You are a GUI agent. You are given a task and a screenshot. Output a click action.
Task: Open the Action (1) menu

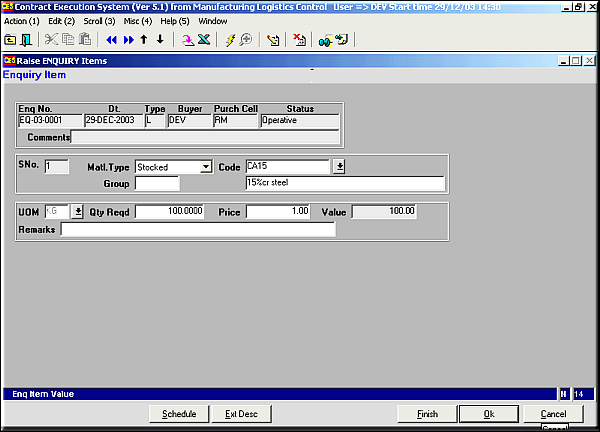tap(22, 20)
